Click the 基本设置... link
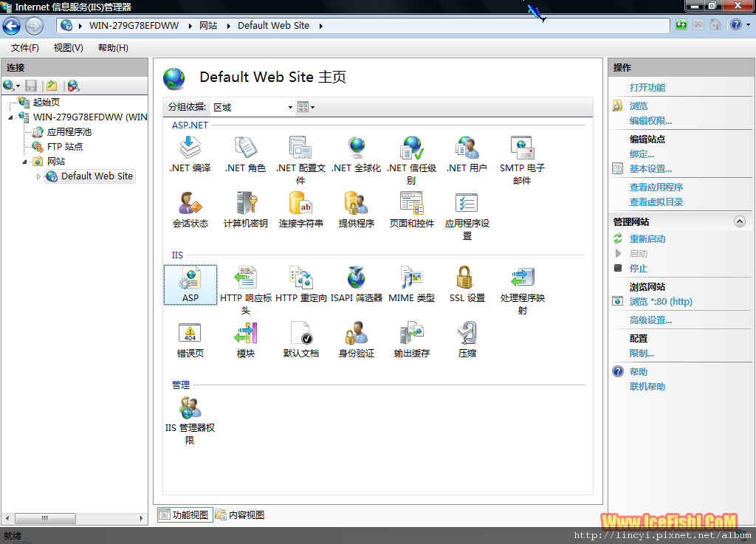The image size is (756, 544). coord(650,168)
